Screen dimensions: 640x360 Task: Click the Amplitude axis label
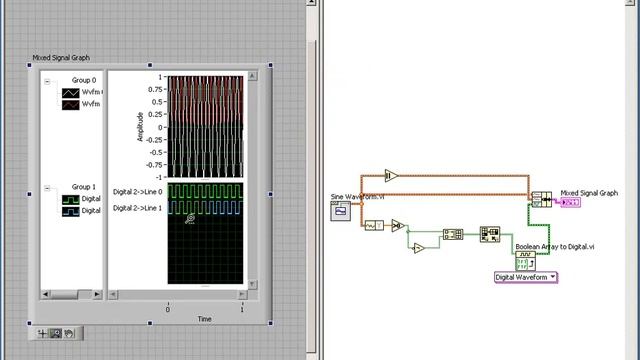(140, 127)
